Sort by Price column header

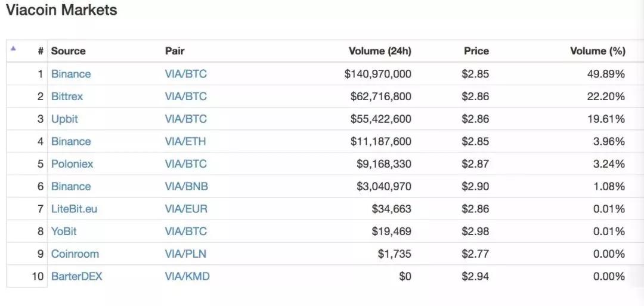click(x=476, y=51)
